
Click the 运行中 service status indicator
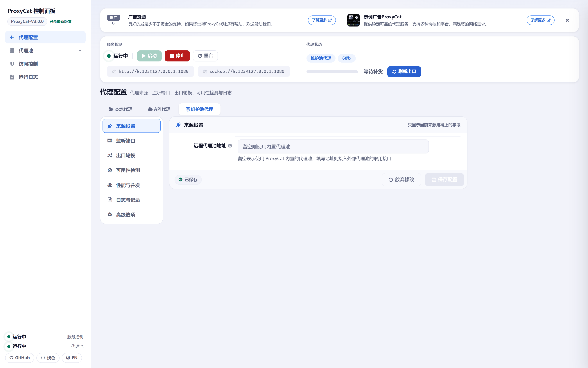point(117,56)
